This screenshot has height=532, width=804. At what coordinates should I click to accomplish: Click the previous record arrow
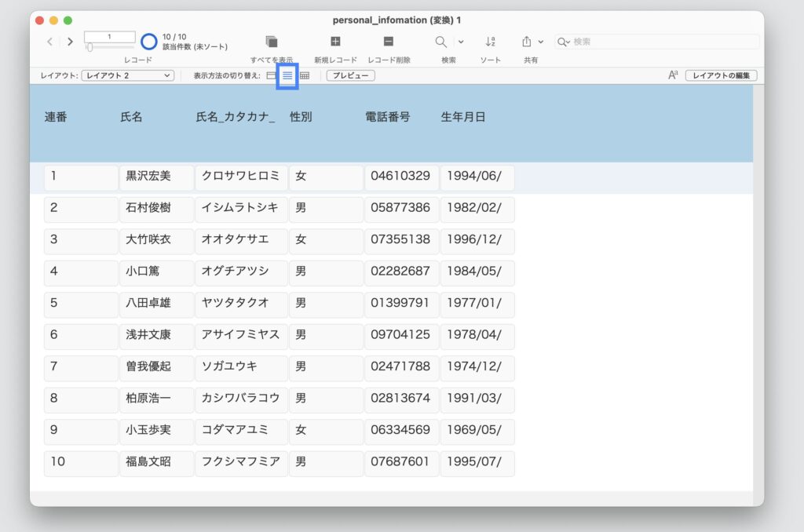pyautogui.click(x=49, y=41)
